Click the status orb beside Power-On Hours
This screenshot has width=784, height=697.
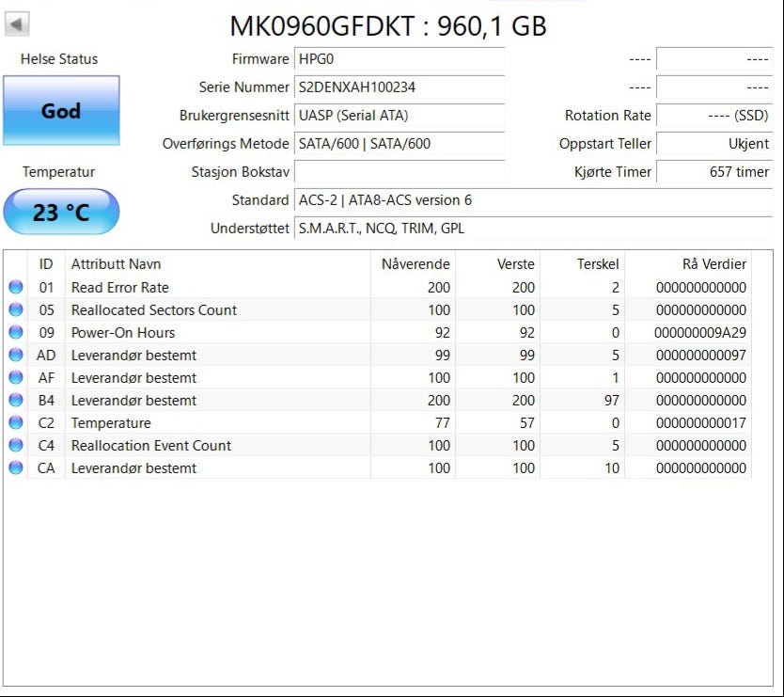(16, 332)
